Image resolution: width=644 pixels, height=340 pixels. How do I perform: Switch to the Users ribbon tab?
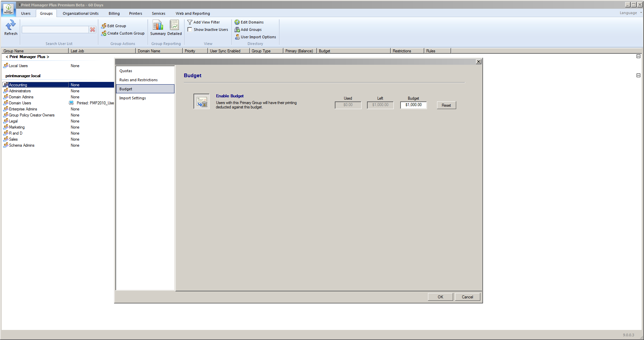26,13
